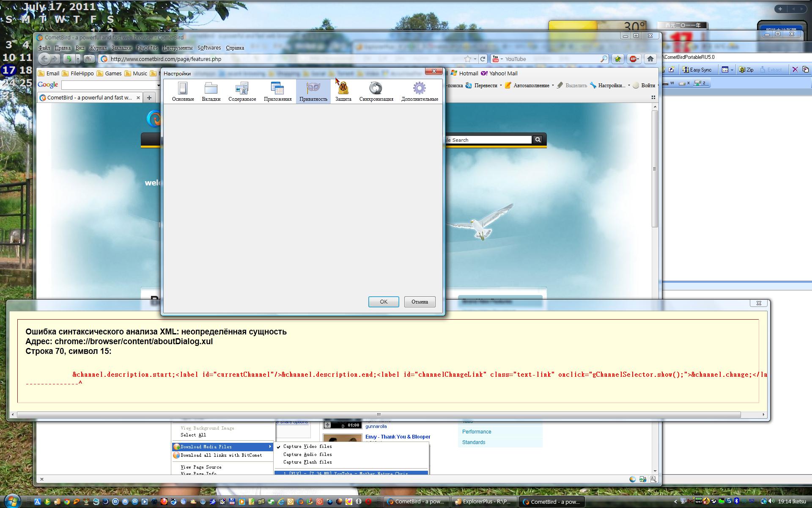Open the Автозаполнение dropdown arrow
Screen dimensions: 812x508
tap(553, 85)
